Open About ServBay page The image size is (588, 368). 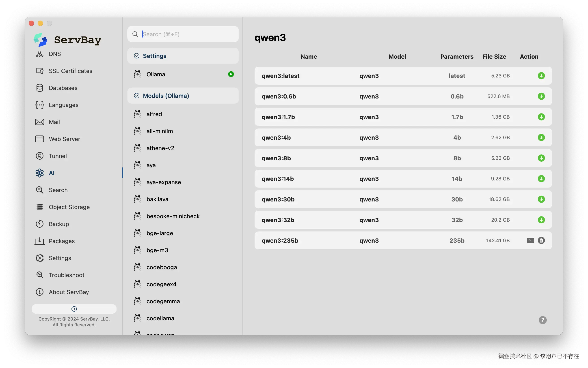coord(69,292)
